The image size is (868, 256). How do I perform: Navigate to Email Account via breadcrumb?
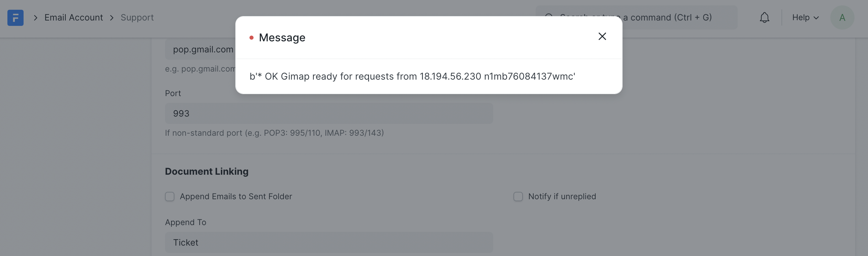[73, 17]
